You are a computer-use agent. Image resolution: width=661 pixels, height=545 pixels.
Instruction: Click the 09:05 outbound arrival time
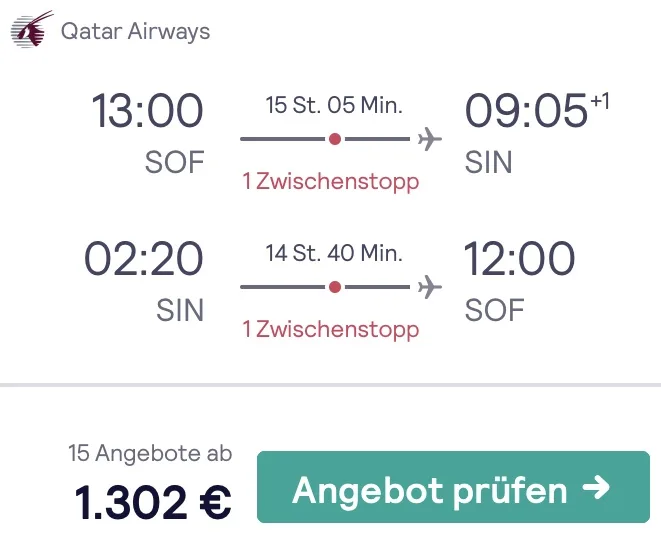click(x=526, y=112)
